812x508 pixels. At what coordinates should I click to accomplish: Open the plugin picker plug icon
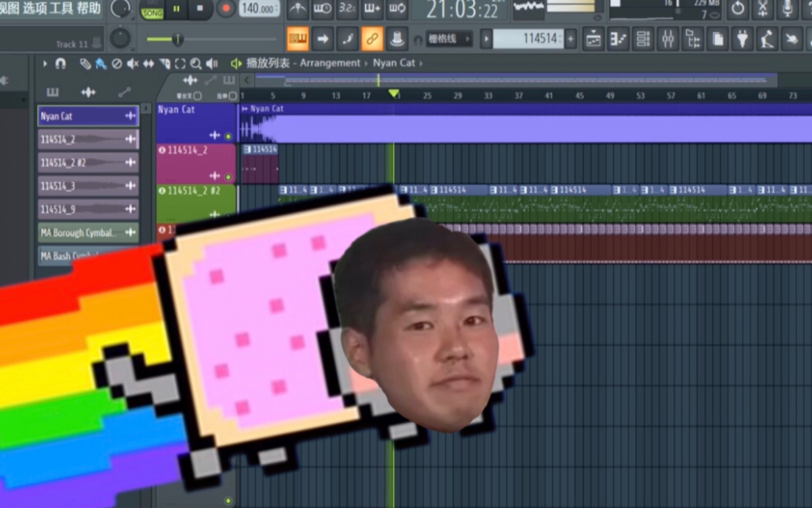tap(742, 39)
